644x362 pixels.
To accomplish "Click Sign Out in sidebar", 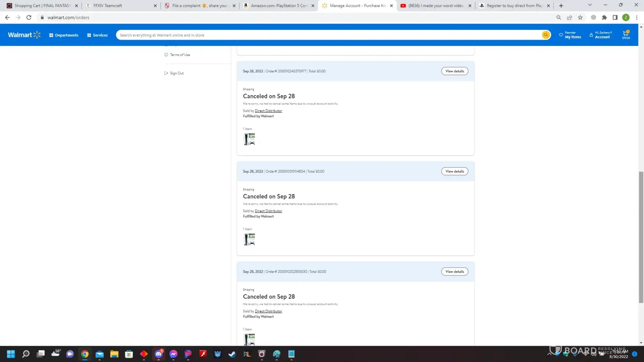I will [x=177, y=73].
